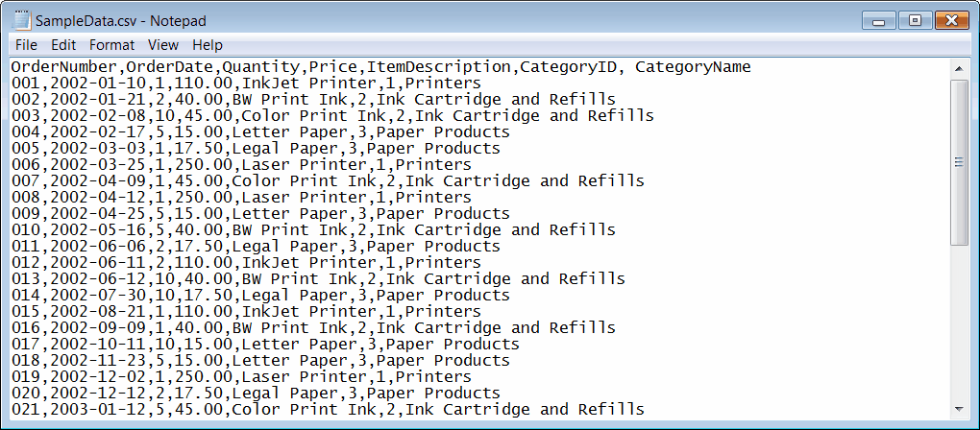Click the date 2002-07-30 in row 014
This screenshot has height=430, width=980.
(97, 295)
